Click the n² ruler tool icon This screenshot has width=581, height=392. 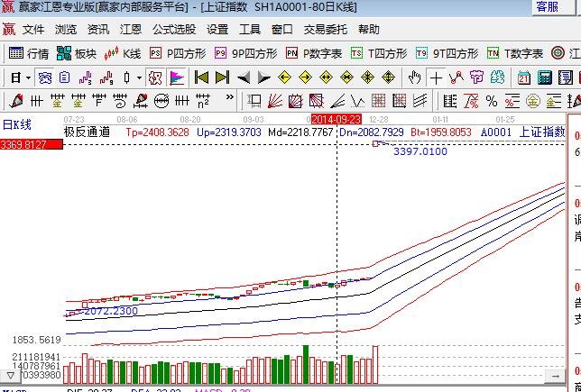pos(203,100)
